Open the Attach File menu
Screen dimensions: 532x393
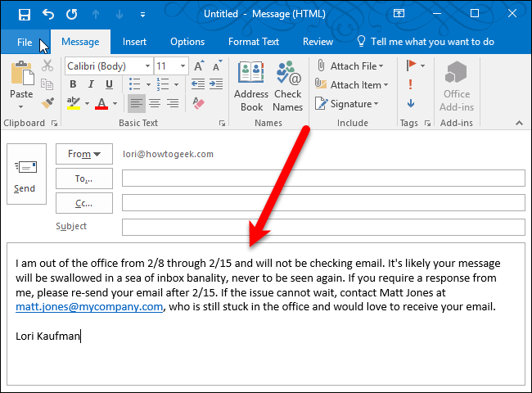(350, 65)
